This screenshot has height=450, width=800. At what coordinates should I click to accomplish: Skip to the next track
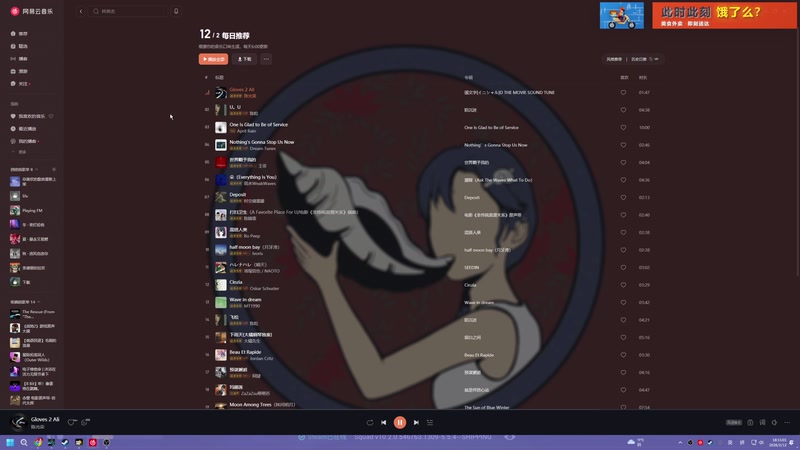pos(416,422)
